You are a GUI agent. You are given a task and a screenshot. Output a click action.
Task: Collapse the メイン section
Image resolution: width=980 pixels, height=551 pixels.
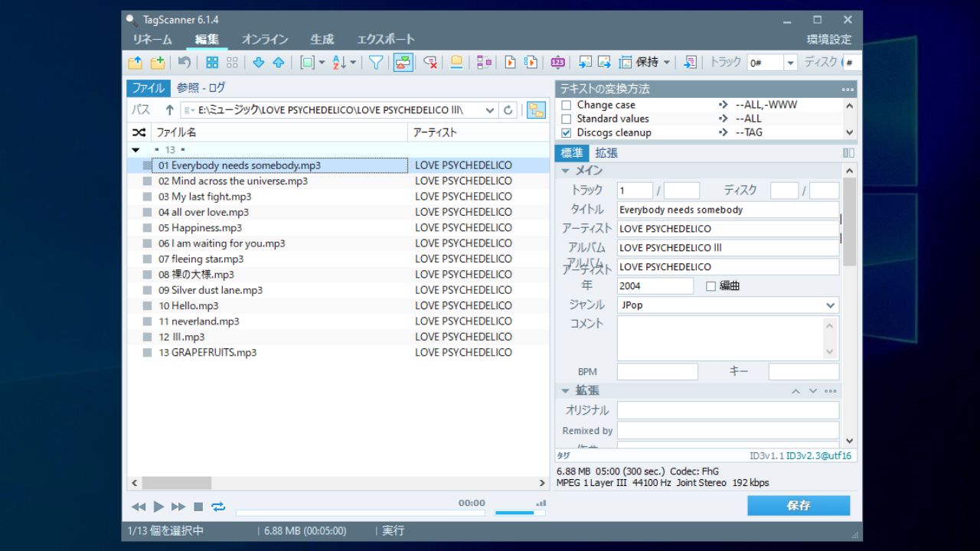(566, 171)
